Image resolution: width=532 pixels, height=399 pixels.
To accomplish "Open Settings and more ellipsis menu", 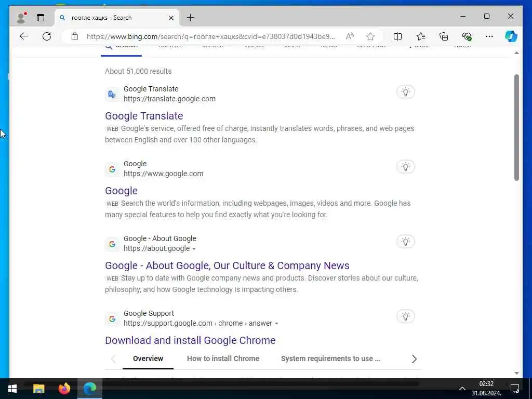I will tap(489, 36).
